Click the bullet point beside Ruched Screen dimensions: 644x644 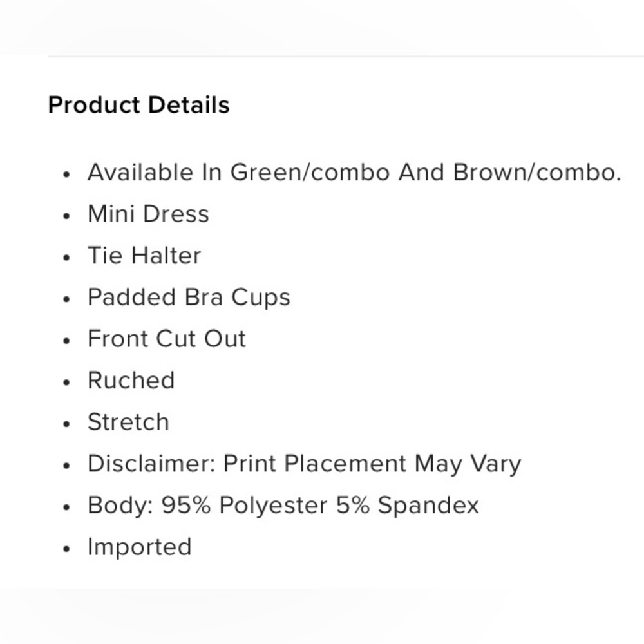point(66,383)
